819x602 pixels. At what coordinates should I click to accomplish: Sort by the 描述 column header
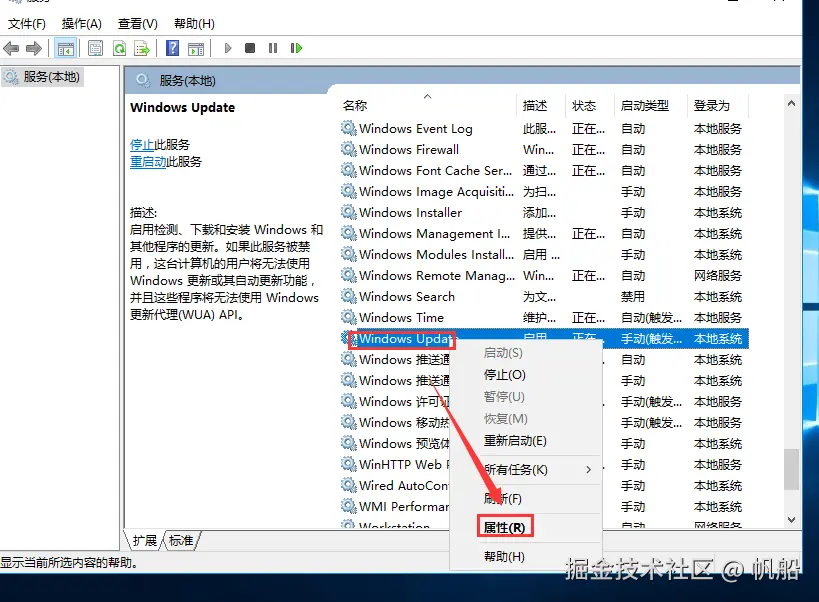pyautogui.click(x=541, y=105)
